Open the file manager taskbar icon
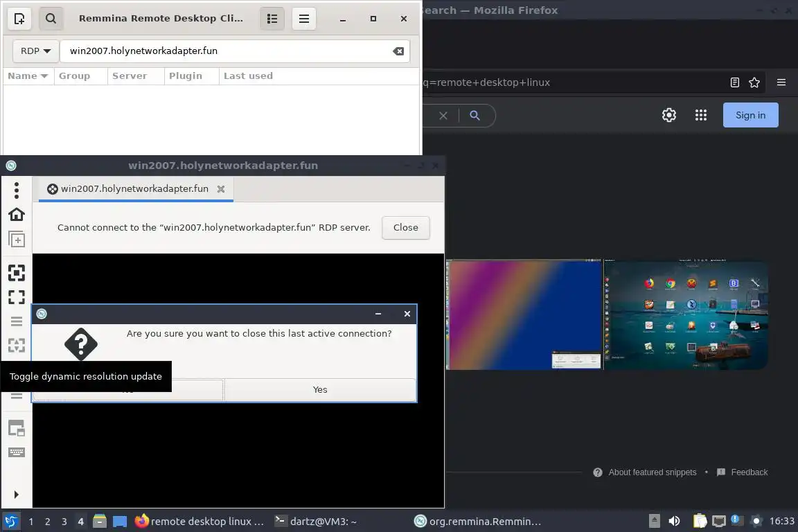This screenshot has width=798, height=532. [100, 522]
